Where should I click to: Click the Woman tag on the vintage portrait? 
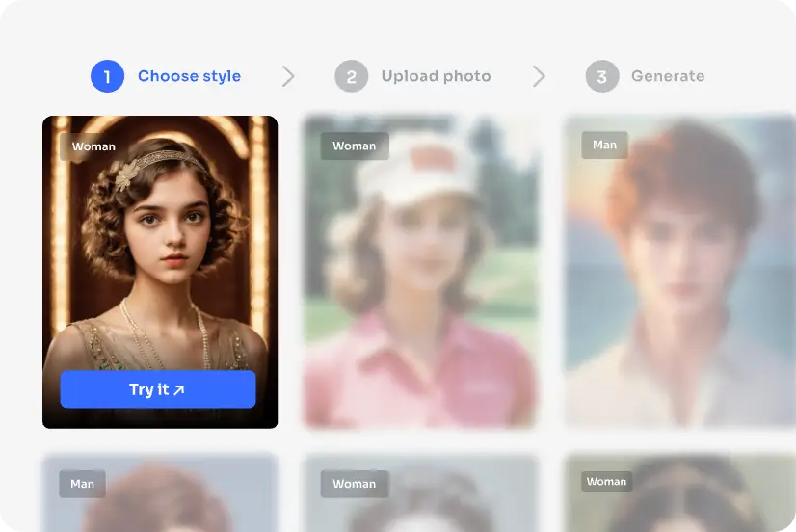click(93, 146)
